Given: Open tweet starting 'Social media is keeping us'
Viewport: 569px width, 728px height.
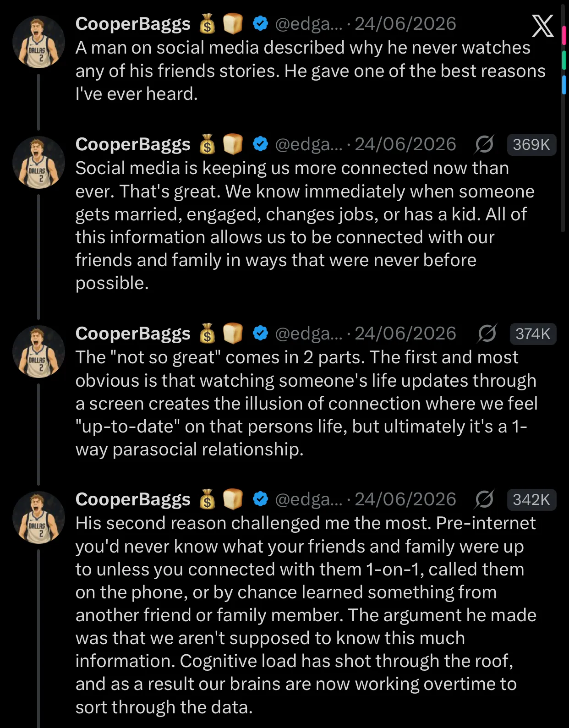Looking at the screenshot, I should click(x=305, y=225).
